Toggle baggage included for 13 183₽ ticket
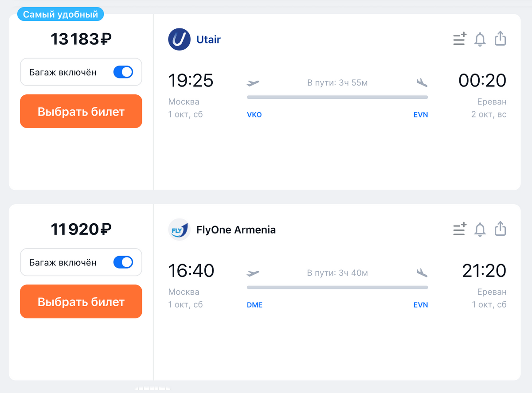This screenshot has width=532, height=393. [x=123, y=72]
